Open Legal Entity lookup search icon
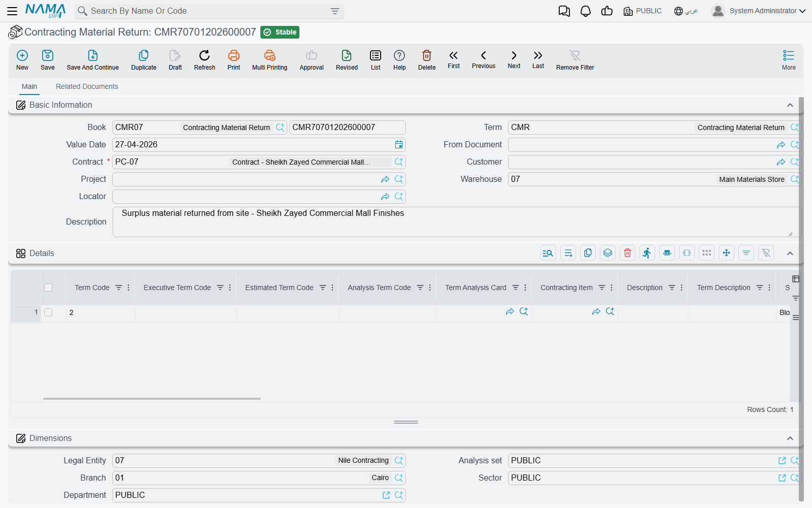 399,461
